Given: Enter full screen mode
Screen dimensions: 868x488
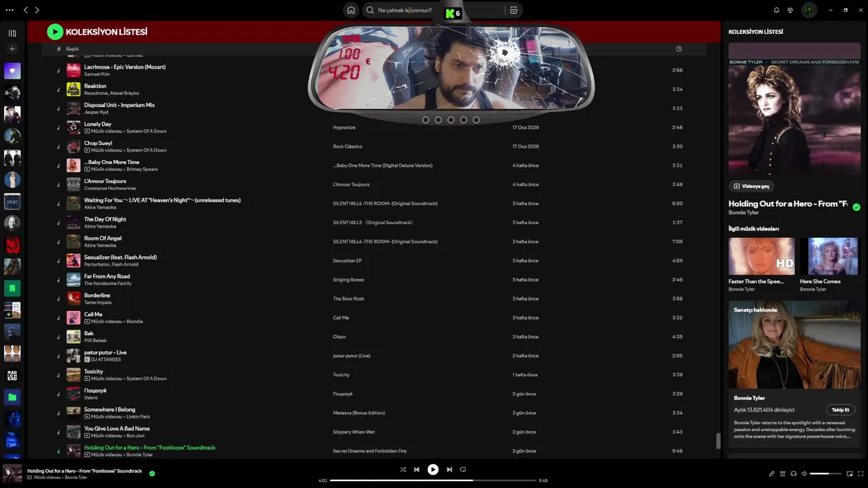Looking at the screenshot, I should (861, 474).
